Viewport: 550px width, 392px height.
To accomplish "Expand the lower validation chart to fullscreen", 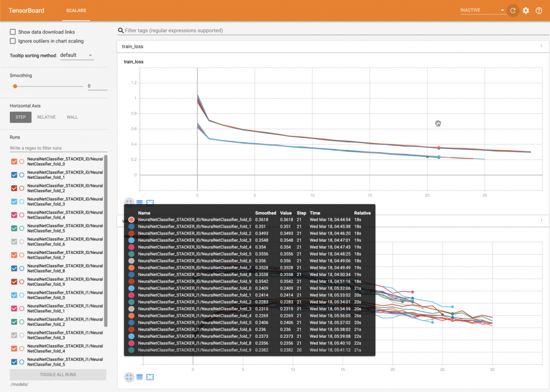I will 129,377.
